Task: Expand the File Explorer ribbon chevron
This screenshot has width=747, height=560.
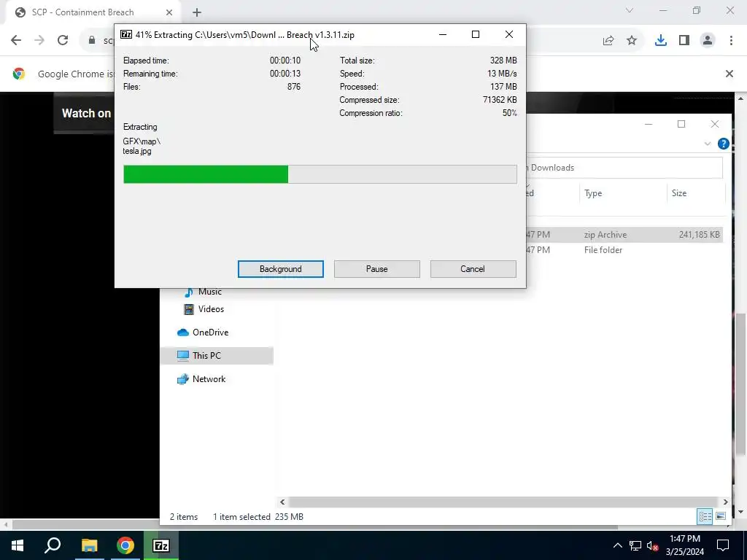Action: pyautogui.click(x=708, y=144)
